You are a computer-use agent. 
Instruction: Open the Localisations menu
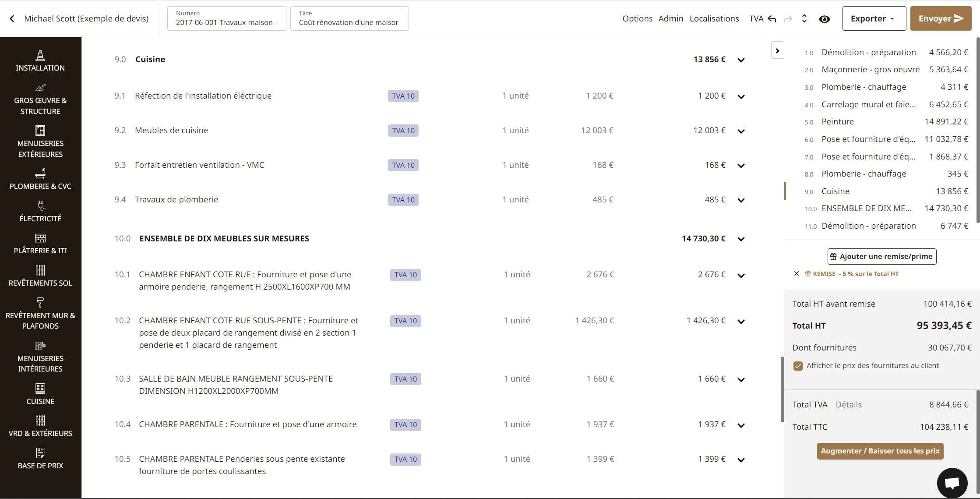pos(714,18)
